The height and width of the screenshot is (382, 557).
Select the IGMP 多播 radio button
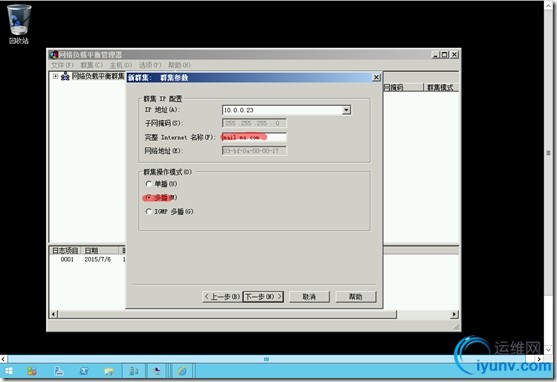[149, 211]
